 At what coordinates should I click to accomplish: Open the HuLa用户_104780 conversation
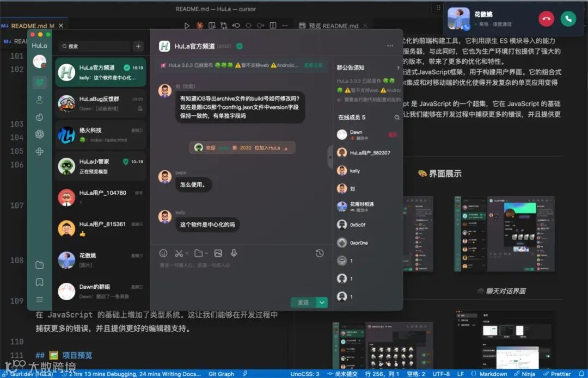[101, 197]
